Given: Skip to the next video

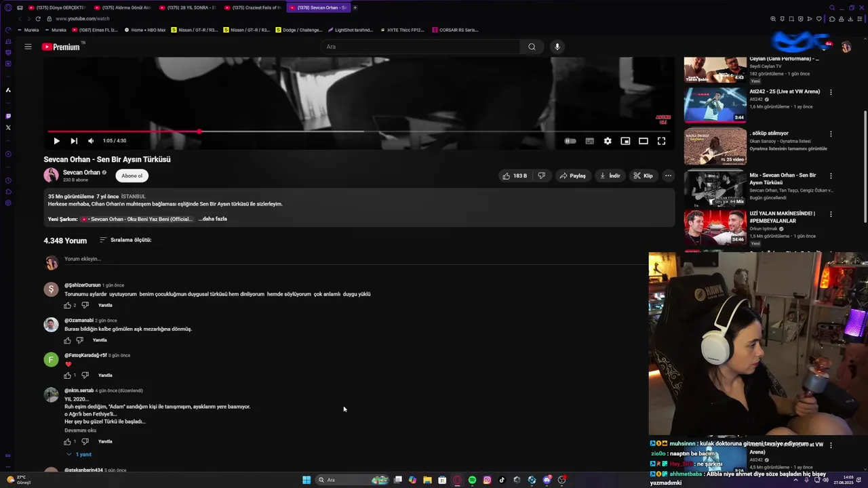Looking at the screenshot, I should pos(73,141).
